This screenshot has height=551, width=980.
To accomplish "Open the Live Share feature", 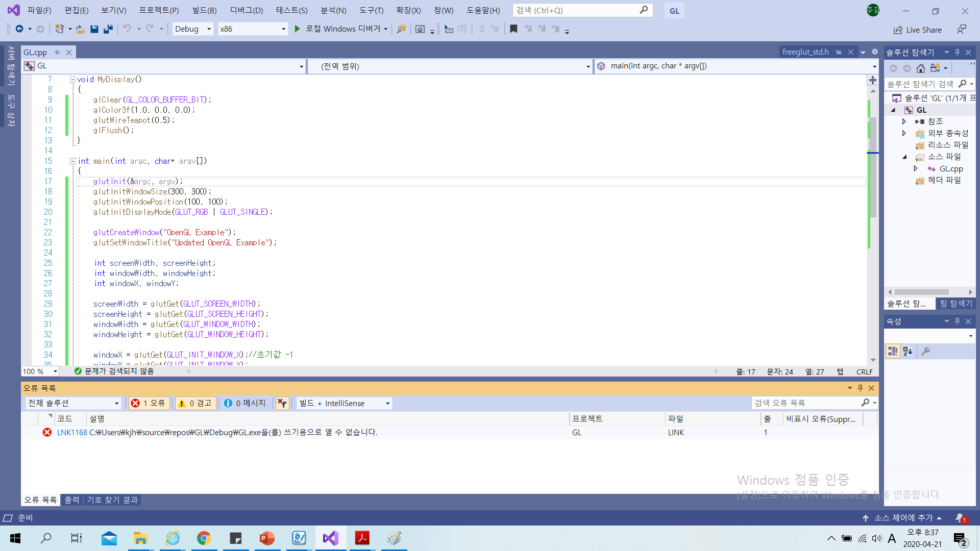I will click(918, 30).
